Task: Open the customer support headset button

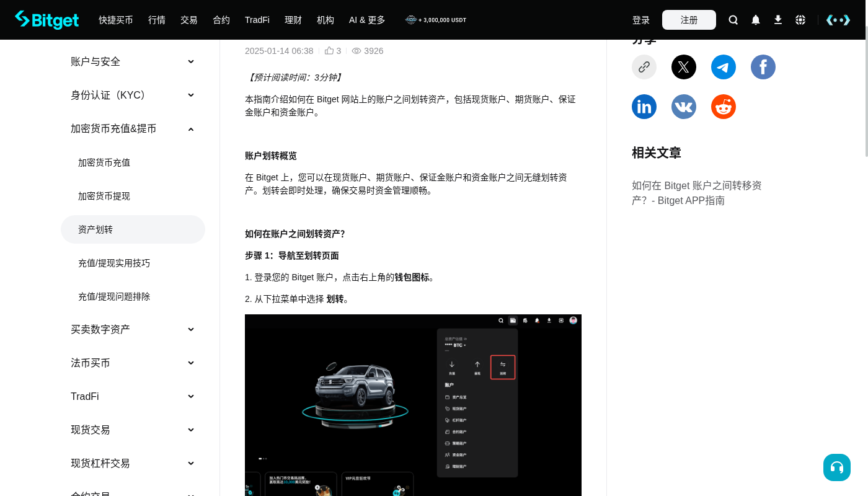Action: pyautogui.click(x=837, y=467)
